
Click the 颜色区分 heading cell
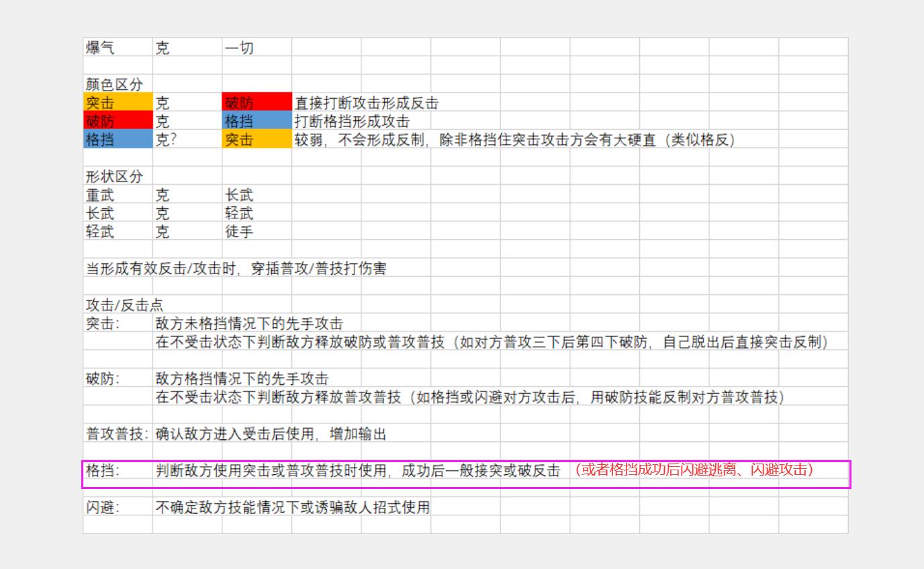(x=118, y=84)
